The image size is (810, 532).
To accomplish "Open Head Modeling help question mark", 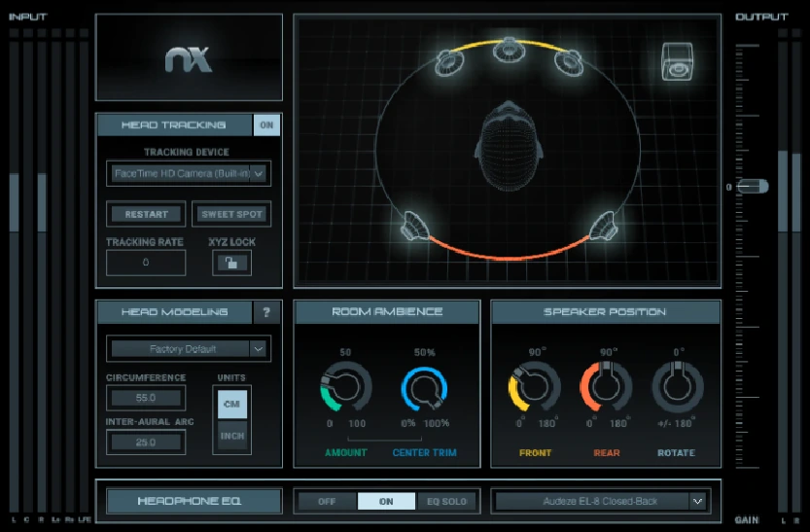I will point(266,312).
